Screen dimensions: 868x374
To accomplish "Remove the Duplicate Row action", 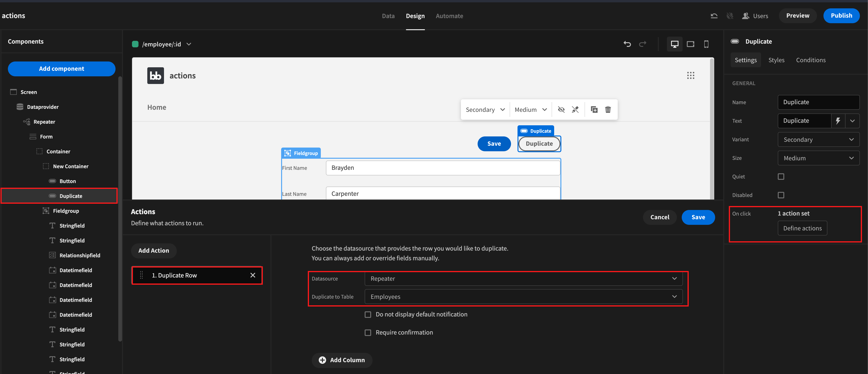I will click(253, 275).
